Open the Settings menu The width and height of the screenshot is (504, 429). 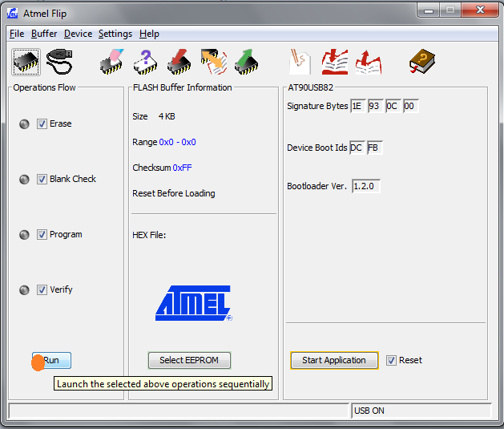click(x=115, y=34)
